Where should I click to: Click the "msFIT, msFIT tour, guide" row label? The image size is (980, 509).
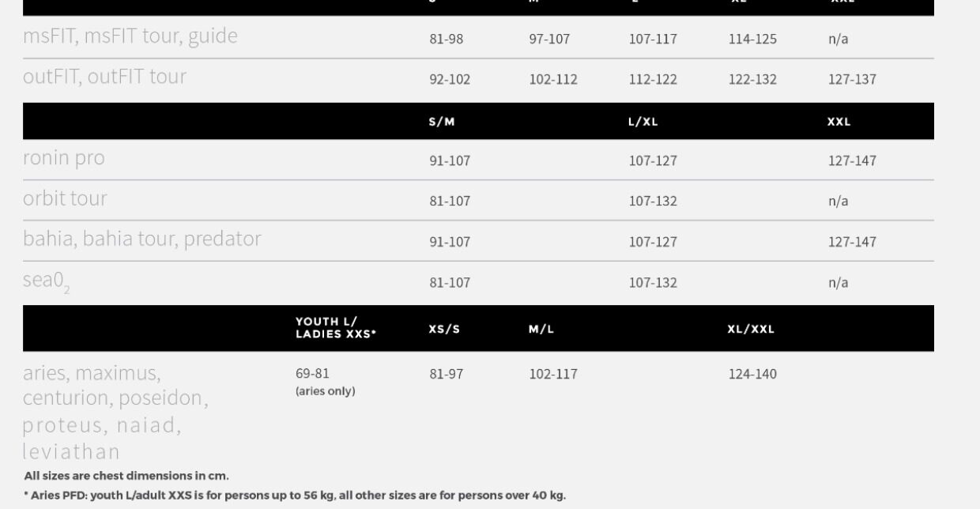pyautogui.click(x=130, y=36)
